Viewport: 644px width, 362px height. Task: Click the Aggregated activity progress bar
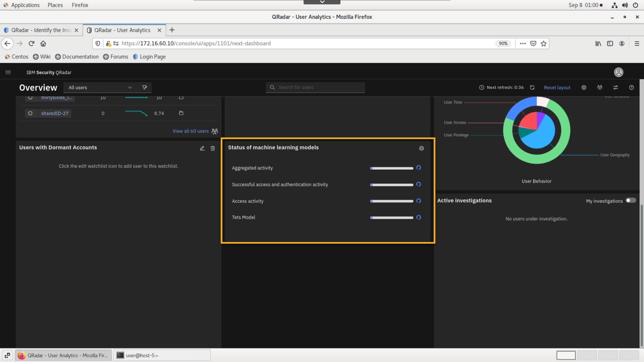pos(391,168)
